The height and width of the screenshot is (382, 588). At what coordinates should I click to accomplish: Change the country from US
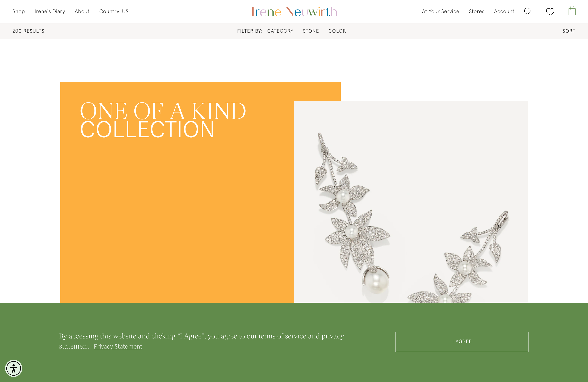point(114,11)
